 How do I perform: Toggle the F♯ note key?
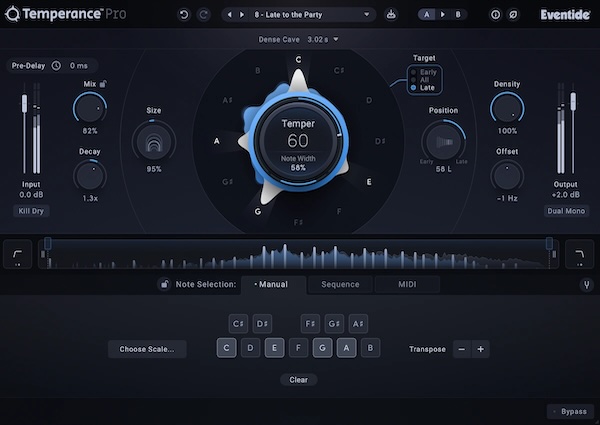point(310,324)
